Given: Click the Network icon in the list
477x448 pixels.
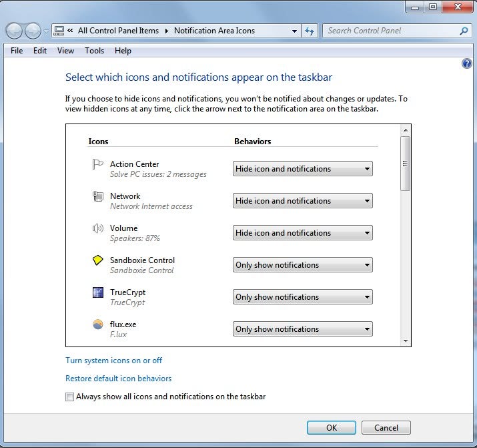Looking at the screenshot, I should pos(97,196).
